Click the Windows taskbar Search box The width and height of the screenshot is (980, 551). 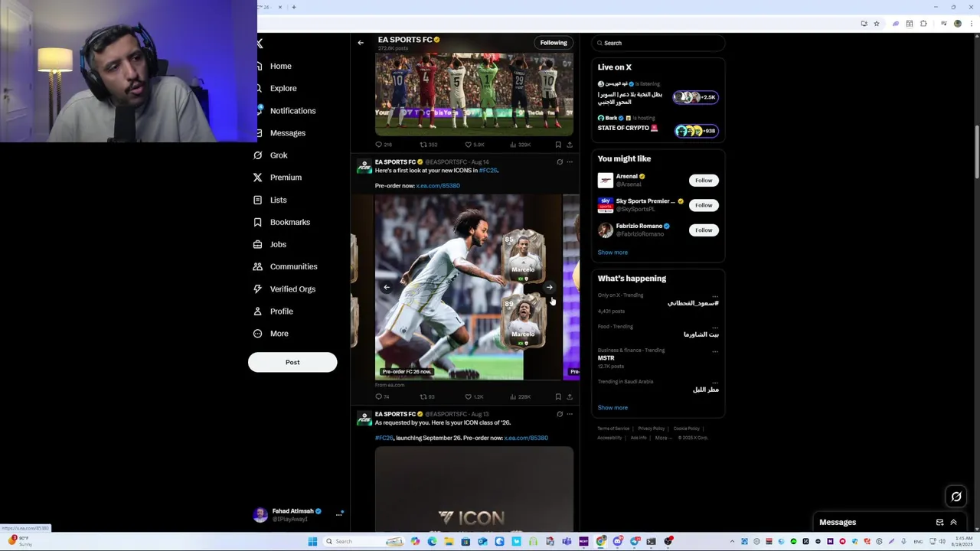[x=364, y=542]
